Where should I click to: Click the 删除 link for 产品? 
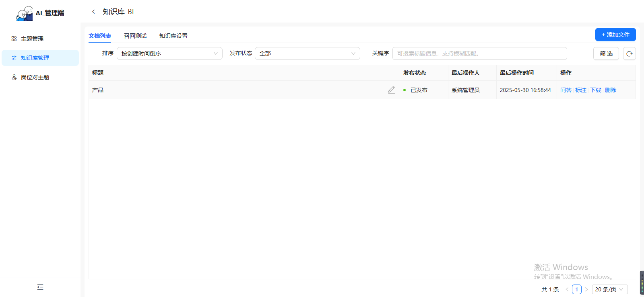point(611,90)
